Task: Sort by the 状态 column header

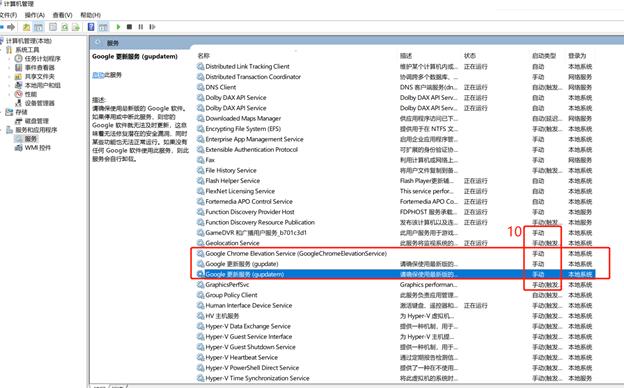Action: point(470,56)
